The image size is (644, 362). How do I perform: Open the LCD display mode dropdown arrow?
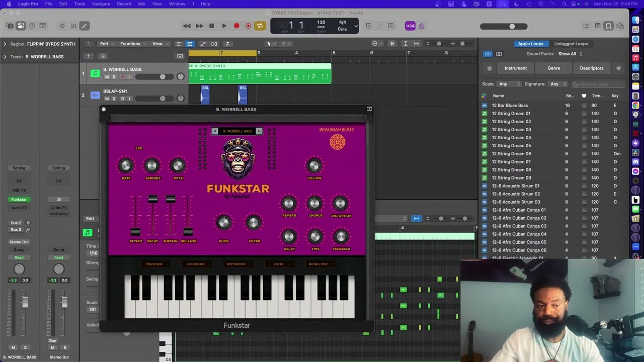tap(356, 26)
